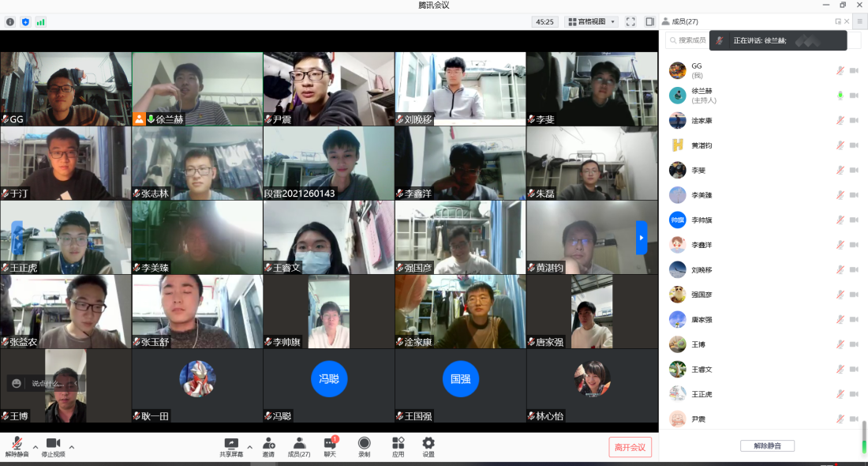Screen dimensions: 868x466
Task: Click the blue security shield icon
Action: click(x=25, y=22)
